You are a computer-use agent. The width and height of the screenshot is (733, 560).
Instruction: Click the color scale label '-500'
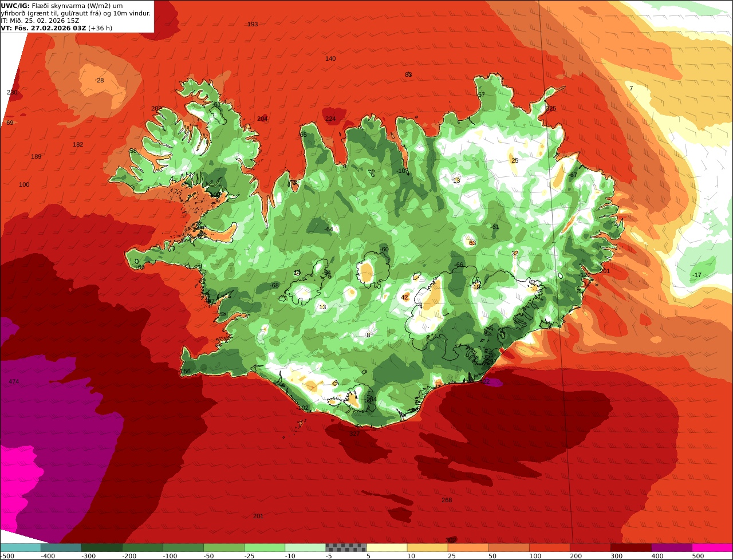(7, 556)
